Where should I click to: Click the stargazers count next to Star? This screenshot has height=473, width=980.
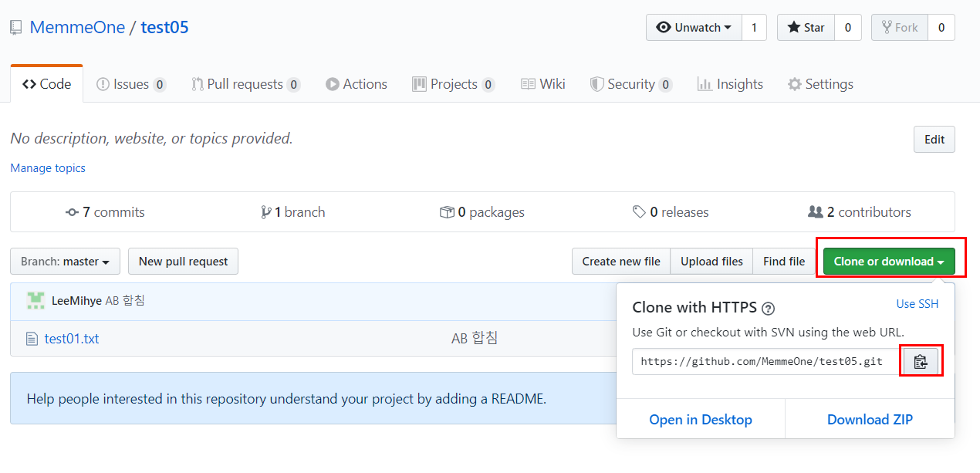(848, 28)
